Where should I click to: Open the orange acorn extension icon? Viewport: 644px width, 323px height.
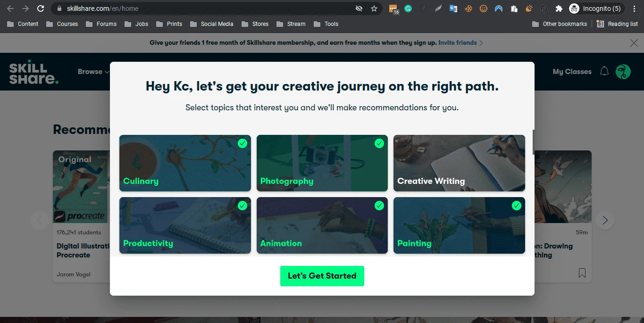(x=529, y=8)
